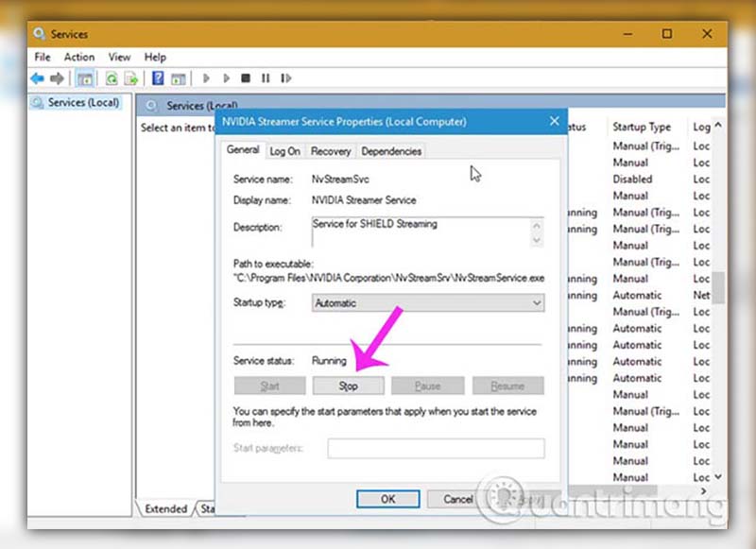Image resolution: width=756 pixels, height=549 pixels.
Task: Click the services list scroll-down arrow
Action: tap(718, 476)
